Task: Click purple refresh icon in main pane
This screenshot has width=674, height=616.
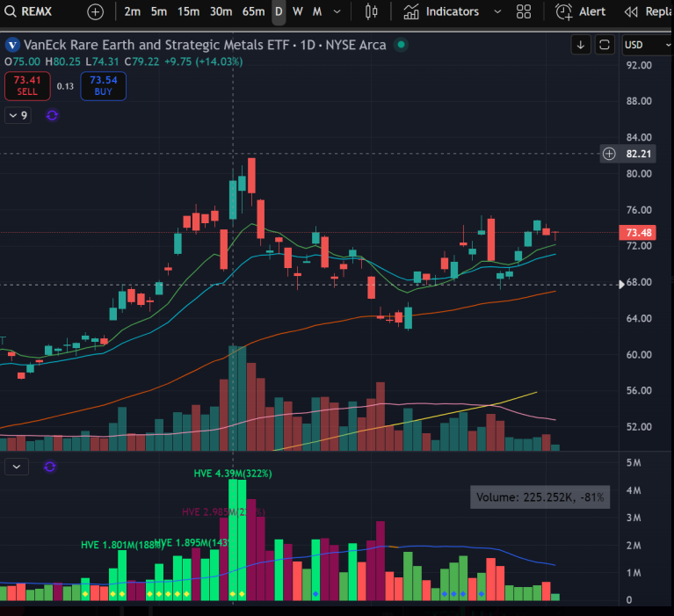Action: 52,115
